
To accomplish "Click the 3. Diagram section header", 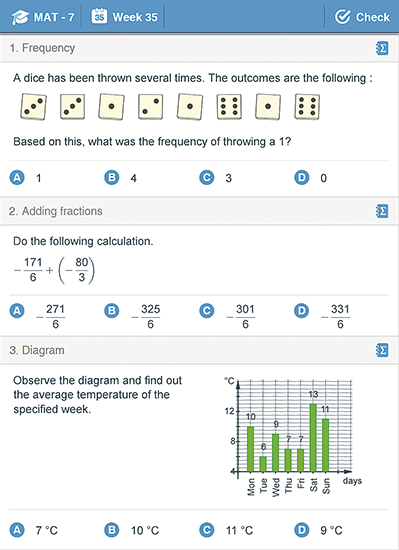I will 200,350.
